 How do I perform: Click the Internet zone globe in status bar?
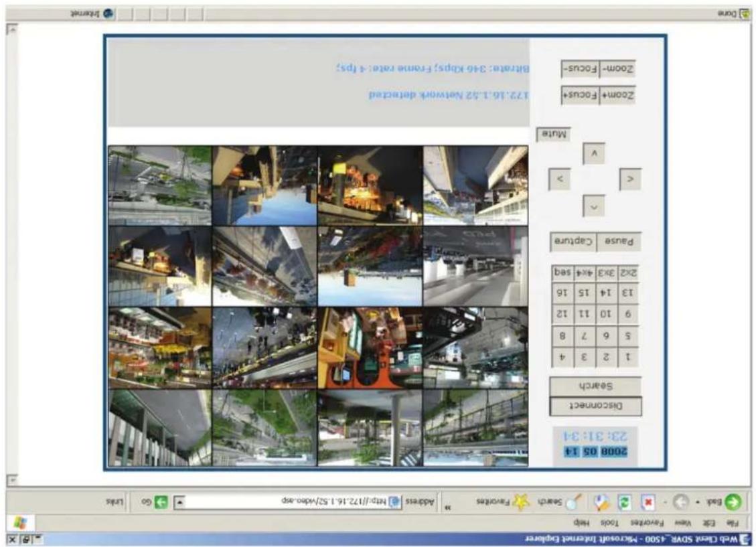pos(109,13)
